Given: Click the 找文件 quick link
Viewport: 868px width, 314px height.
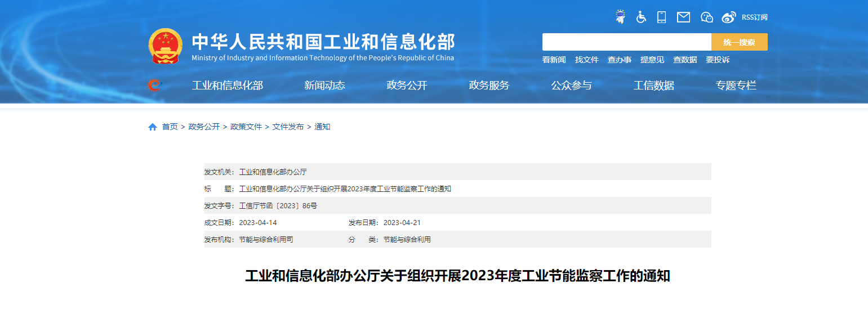Looking at the screenshot, I should pos(586,60).
